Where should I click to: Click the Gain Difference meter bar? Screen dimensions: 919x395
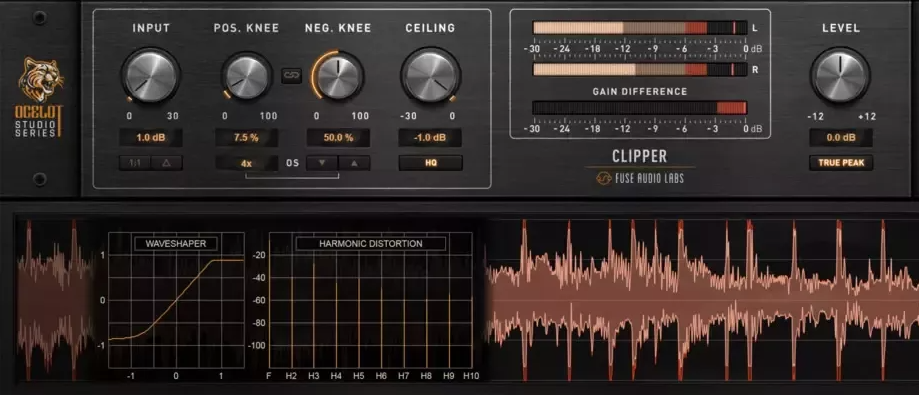pos(639,108)
